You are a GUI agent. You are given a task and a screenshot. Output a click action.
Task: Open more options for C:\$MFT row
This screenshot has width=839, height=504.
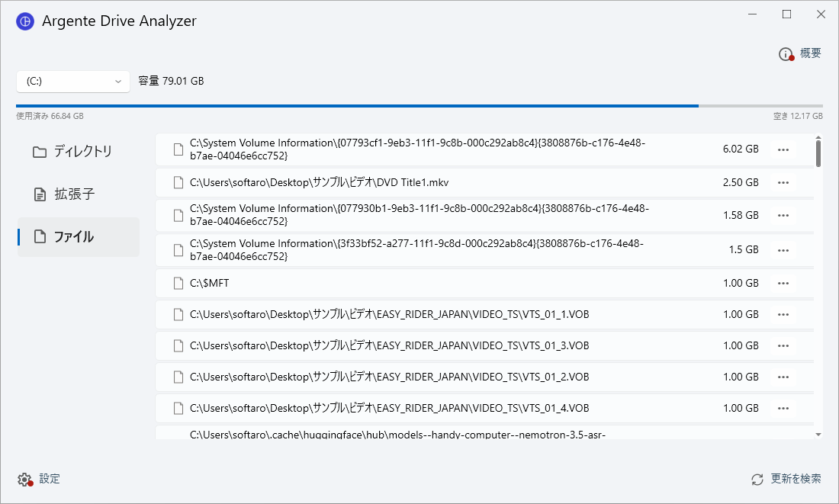coord(783,283)
